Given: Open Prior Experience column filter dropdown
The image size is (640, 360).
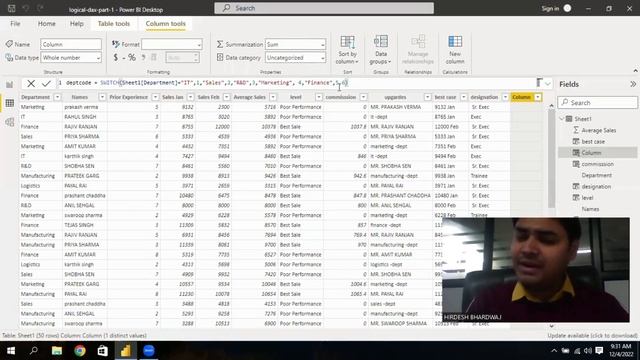Looking at the screenshot, I should pyautogui.click(x=155, y=97).
